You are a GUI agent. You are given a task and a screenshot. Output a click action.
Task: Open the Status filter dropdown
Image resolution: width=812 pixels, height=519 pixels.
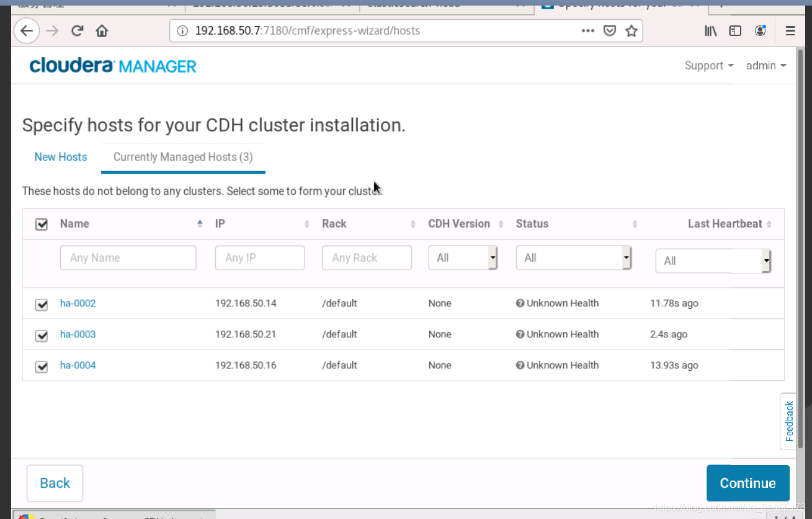click(x=574, y=257)
